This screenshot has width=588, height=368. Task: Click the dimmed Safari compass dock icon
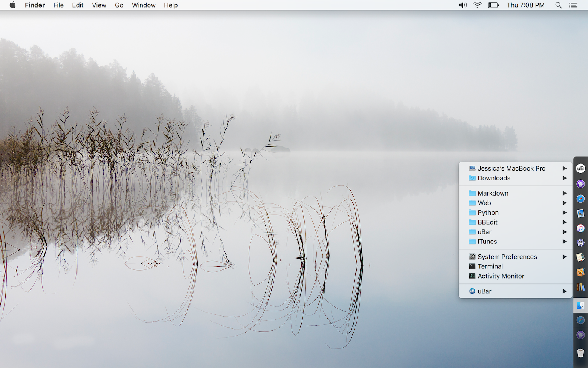tap(580, 320)
